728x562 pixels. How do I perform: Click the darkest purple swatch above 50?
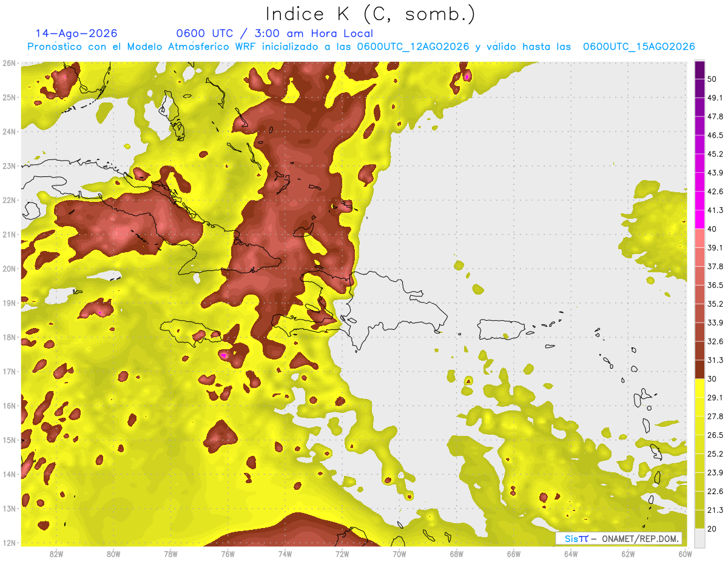[699, 70]
